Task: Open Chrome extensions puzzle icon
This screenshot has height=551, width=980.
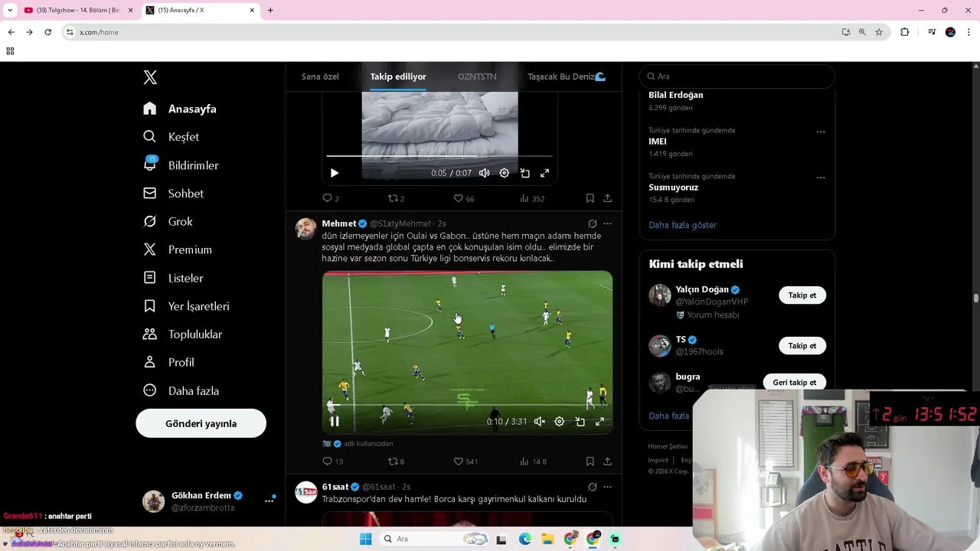Action: click(904, 32)
